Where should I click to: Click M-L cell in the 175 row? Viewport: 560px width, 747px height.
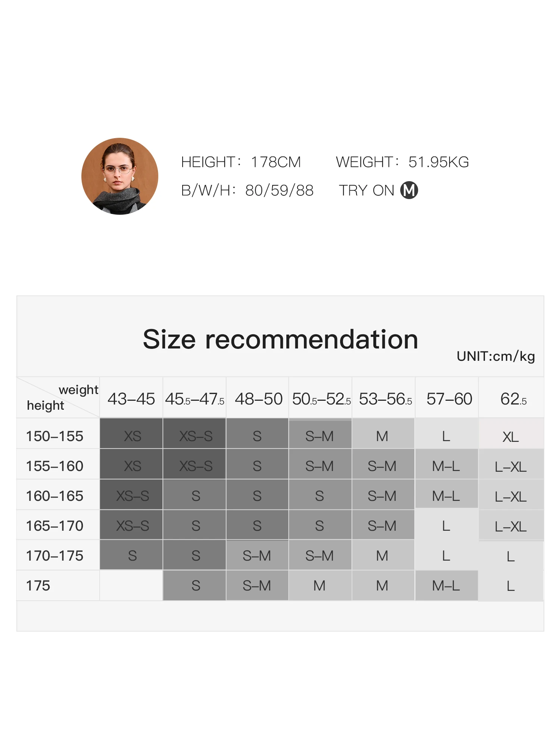[x=446, y=586]
